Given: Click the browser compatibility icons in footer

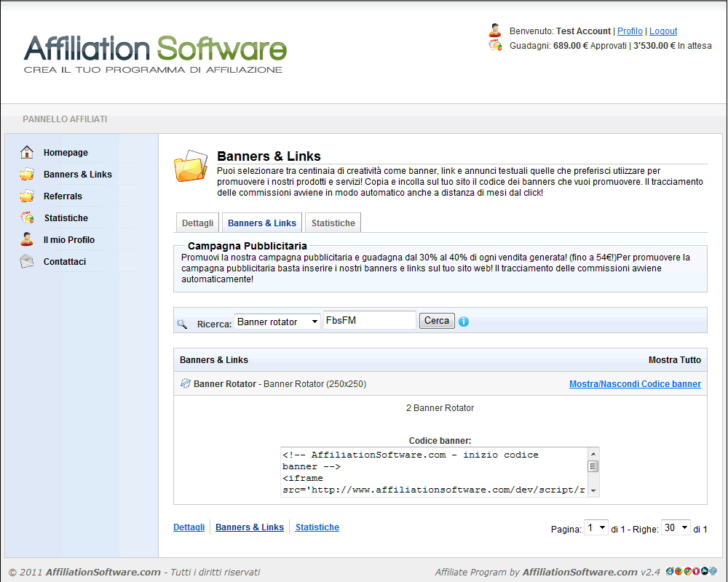Looking at the screenshot, I should pyautogui.click(x=692, y=571).
